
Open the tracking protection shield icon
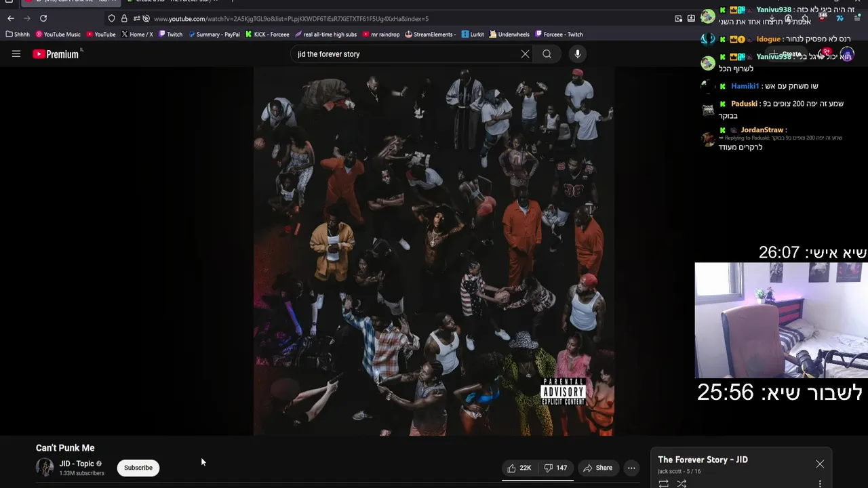click(x=112, y=18)
